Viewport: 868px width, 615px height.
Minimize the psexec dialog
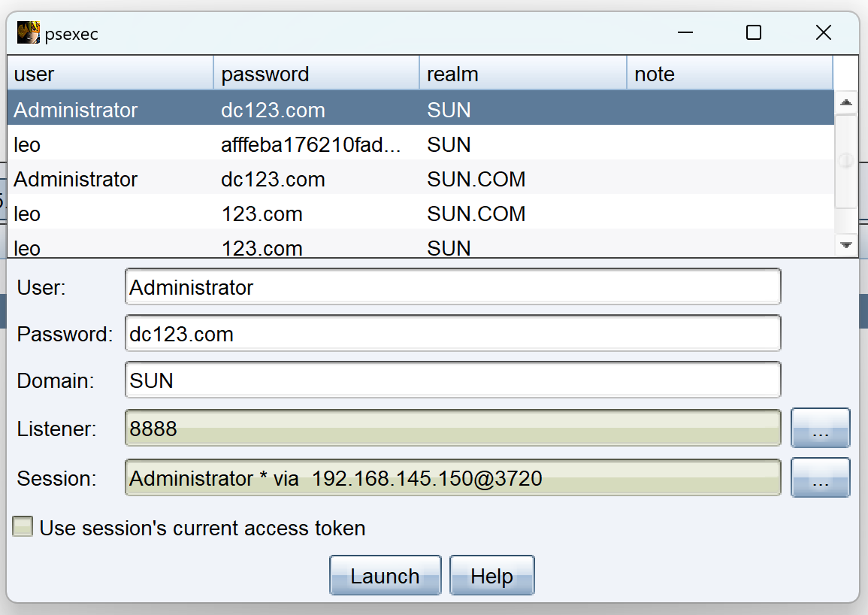685,32
